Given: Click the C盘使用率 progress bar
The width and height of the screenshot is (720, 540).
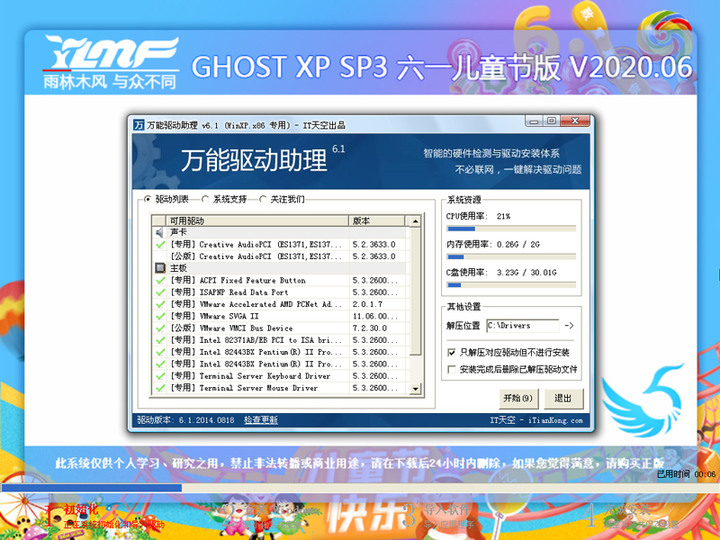Looking at the screenshot, I should pyautogui.click(x=511, y=285).
